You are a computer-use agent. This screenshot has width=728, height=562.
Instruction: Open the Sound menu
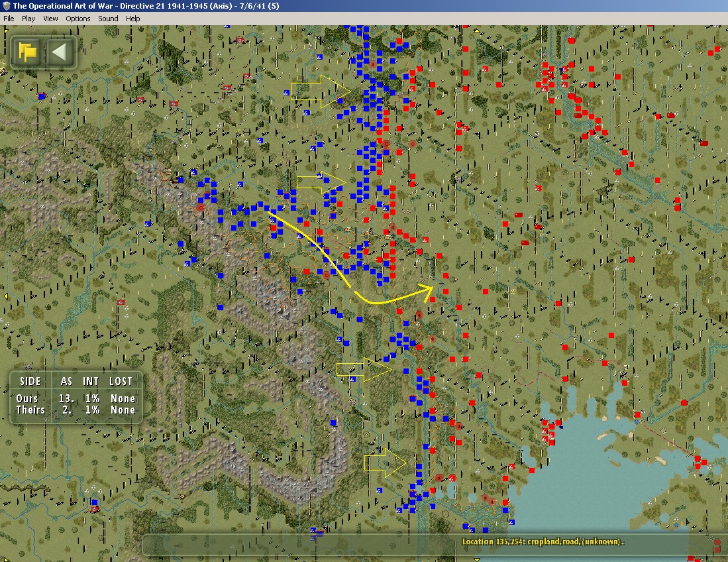coord(108,19)
